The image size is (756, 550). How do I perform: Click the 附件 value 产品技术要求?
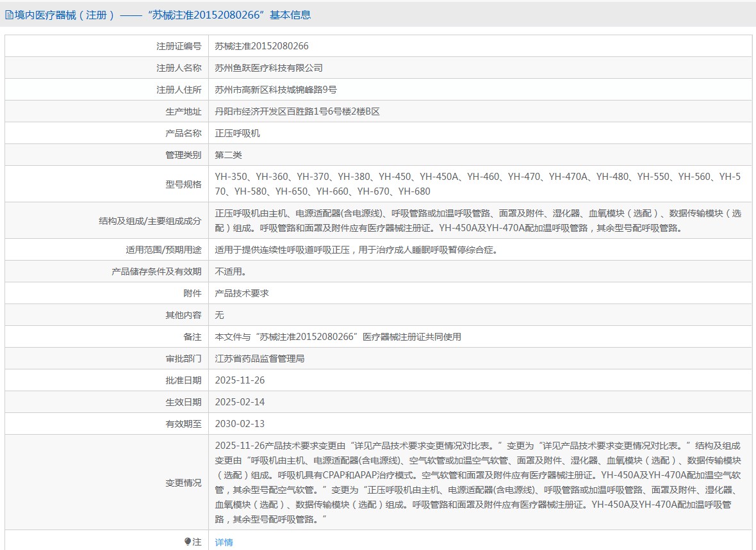[x=242, y=293]
